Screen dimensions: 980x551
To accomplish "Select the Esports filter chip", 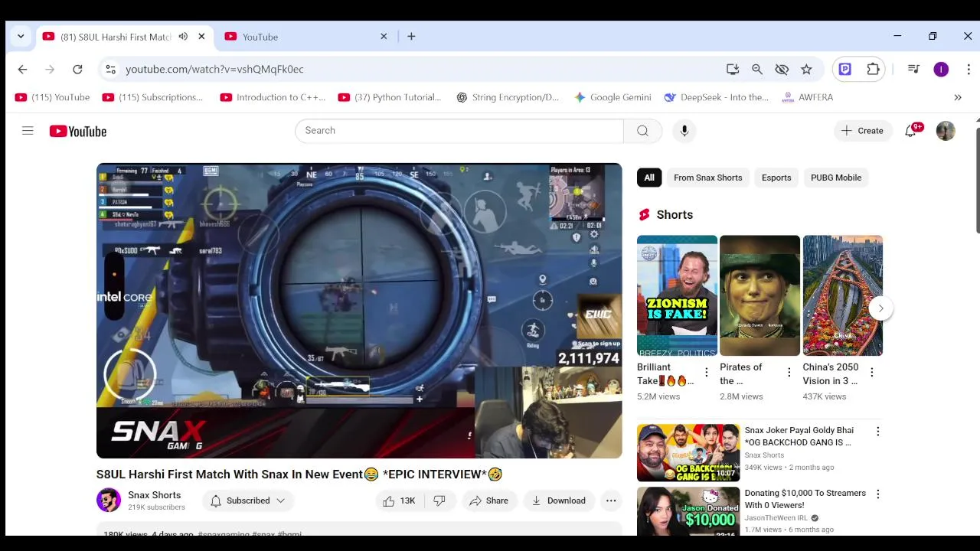I will 776,178.
